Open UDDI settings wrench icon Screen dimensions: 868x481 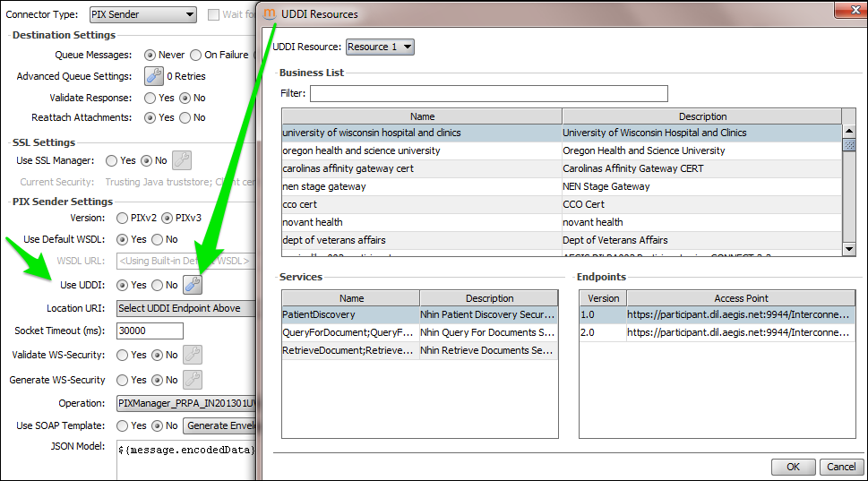coord(193,285)
